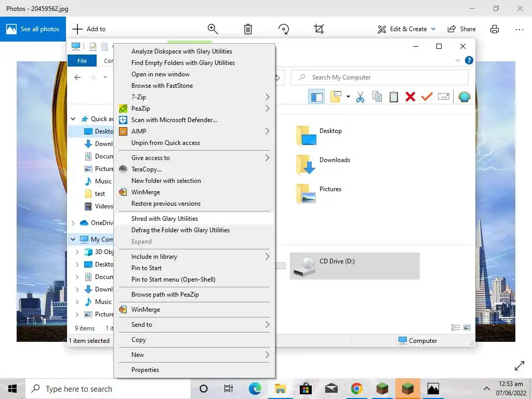
Task: Click the rename box icon in toolbar
Action: coord(444,97)
